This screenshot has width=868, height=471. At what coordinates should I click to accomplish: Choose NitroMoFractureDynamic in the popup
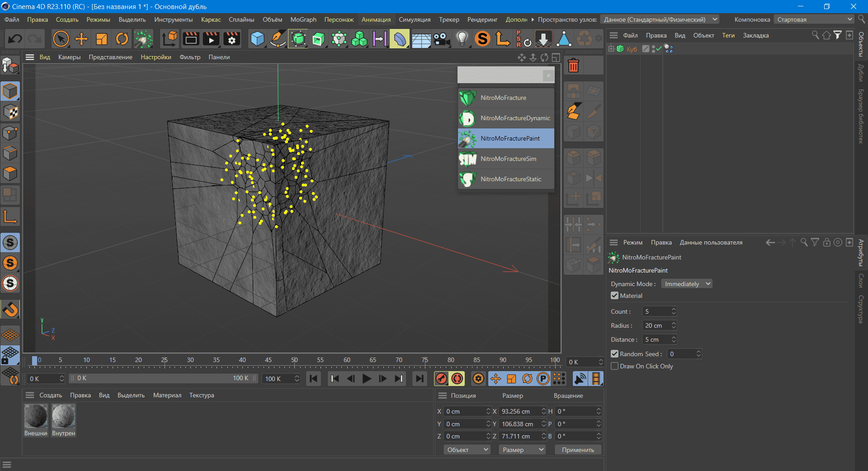[506, 118]
